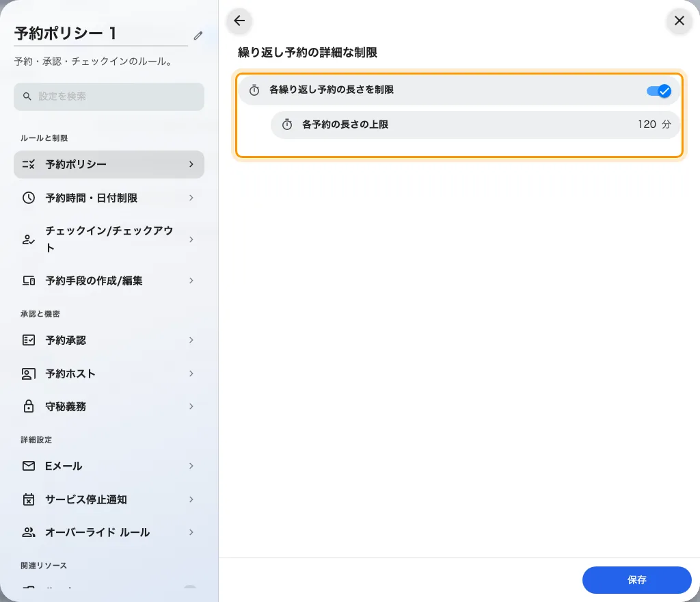This screenshot has width=700, height=602.
Task: Expand chevron on 予約承認 row
Action: click(191, 340)
